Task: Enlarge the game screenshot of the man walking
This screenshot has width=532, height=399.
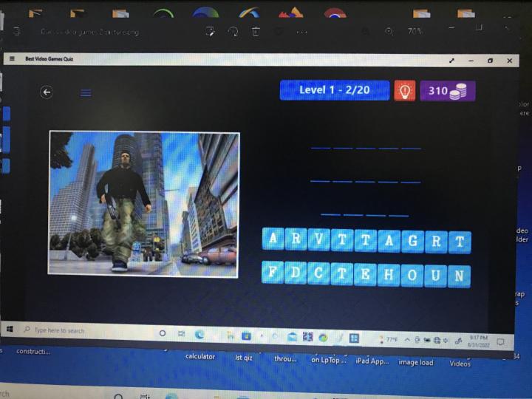Action: tap(144, 204)
